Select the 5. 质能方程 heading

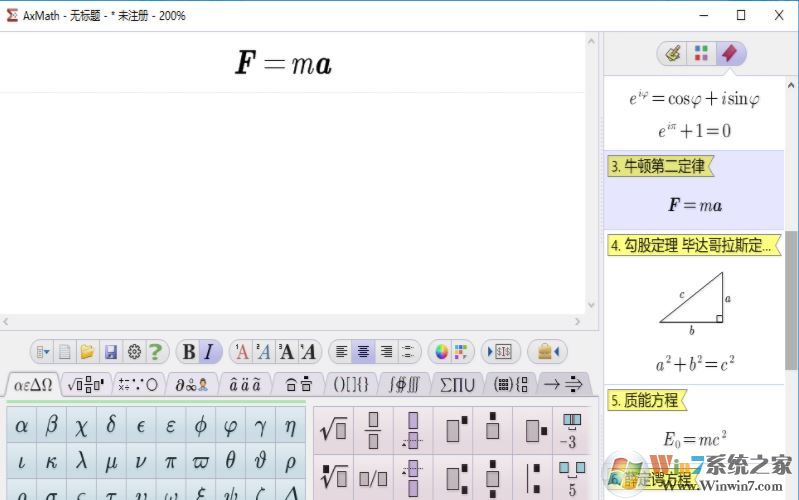(x=647, y=400)
